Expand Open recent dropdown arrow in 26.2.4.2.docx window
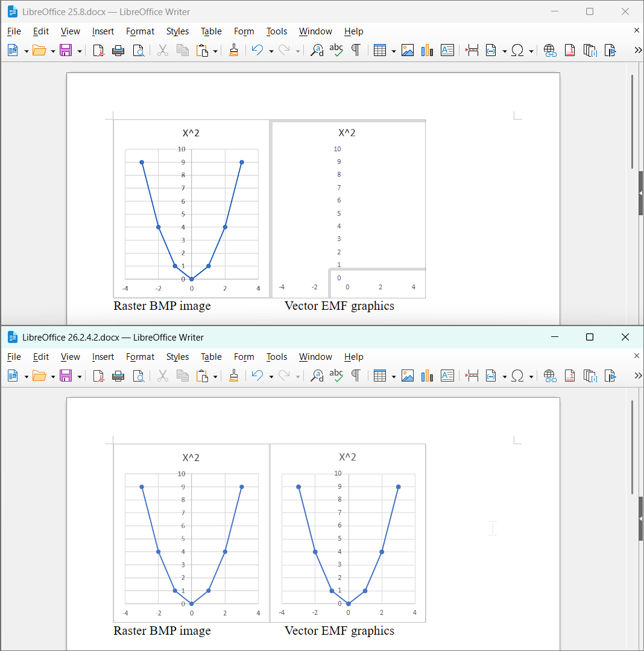Screen dimensions: 644x651 (x=52, y=377)
